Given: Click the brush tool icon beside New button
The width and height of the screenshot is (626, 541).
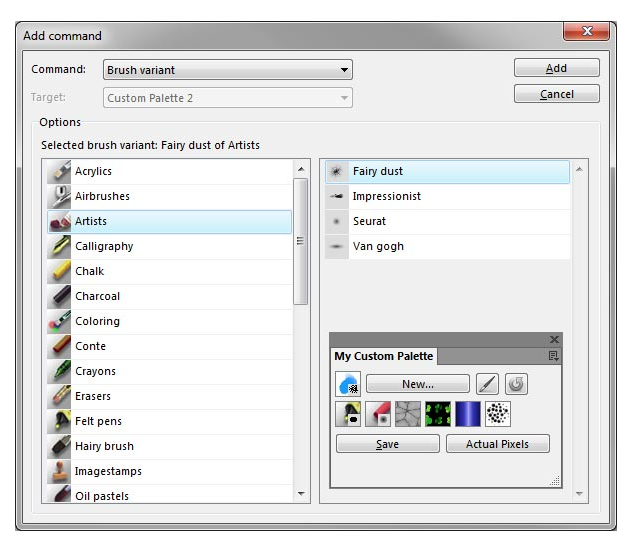Looking at the screenshot, I should pyautogui.click(x=487, y=384).
